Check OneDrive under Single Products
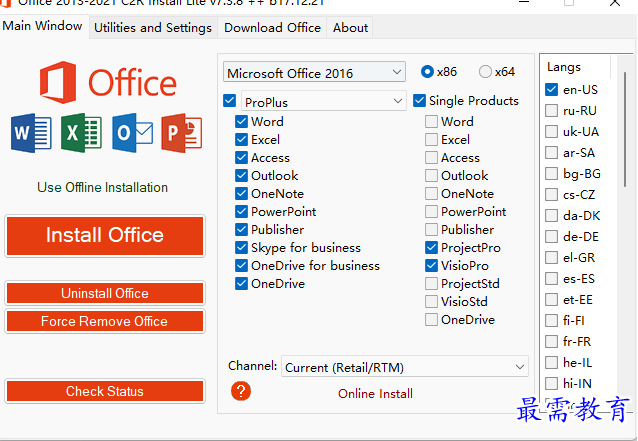Image resolution: width=638 pixels, height=441 pixels. pos(431,319)
